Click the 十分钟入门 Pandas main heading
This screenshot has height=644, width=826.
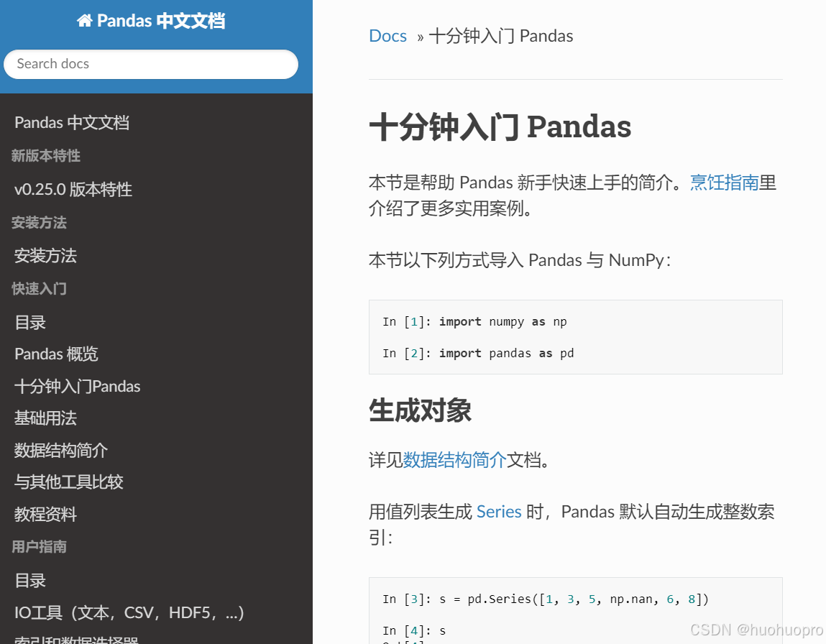pyautogui.click(x=500, y=127)
